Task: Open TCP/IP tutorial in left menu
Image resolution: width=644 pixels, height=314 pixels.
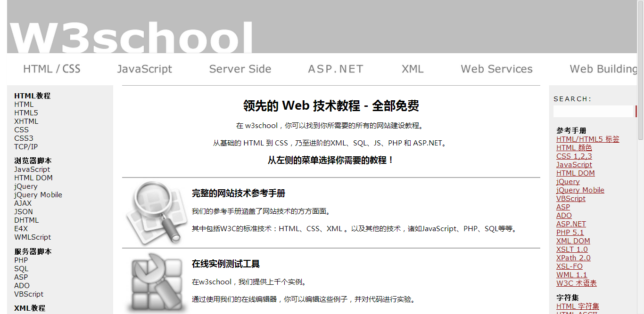Action: coord(26,147)
